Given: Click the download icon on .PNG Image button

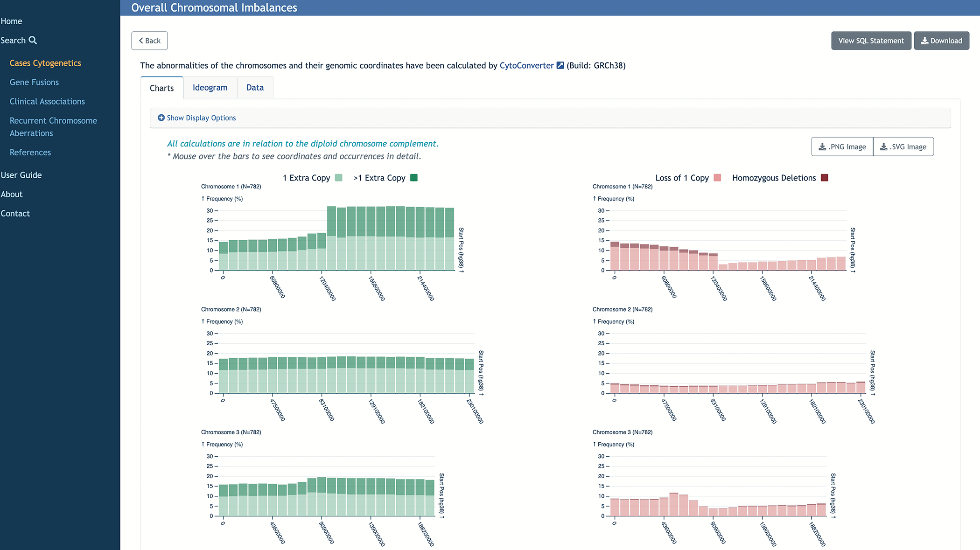Looking at the screenshot, I should point(822,146).
